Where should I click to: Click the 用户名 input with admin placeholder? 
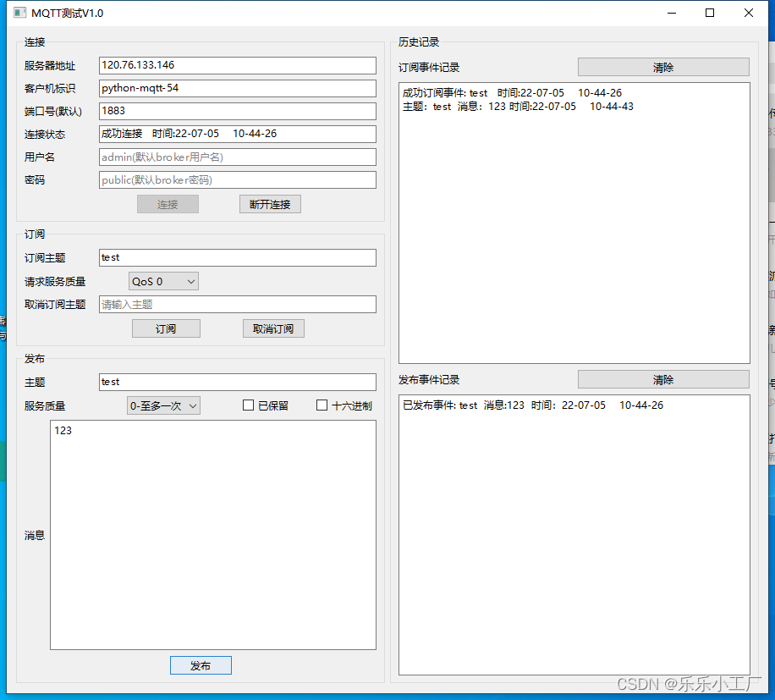(237, 157)
